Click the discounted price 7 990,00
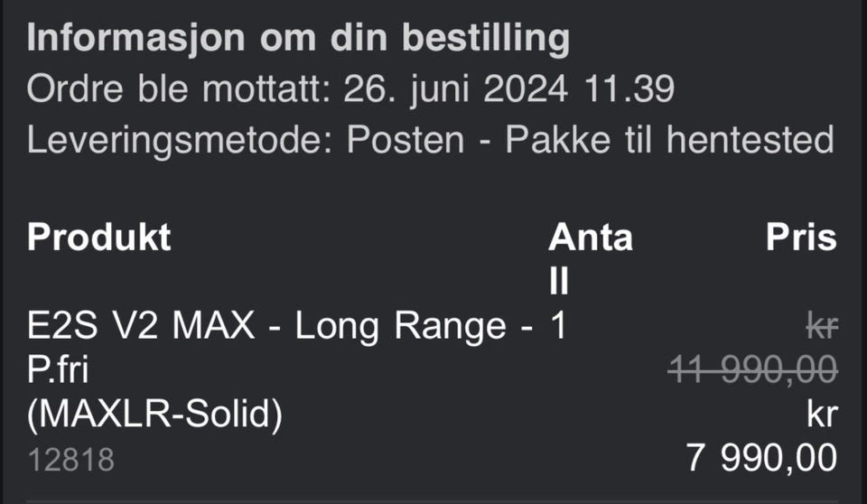The height and width of the screenshot is (504, 867). pos(762,458)
